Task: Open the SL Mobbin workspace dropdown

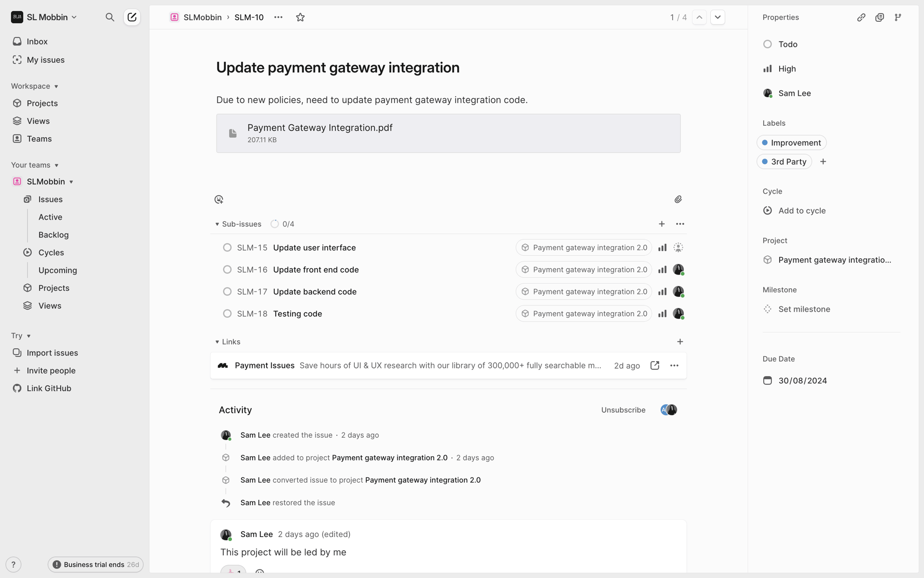Action: click(x=44, y=17)
